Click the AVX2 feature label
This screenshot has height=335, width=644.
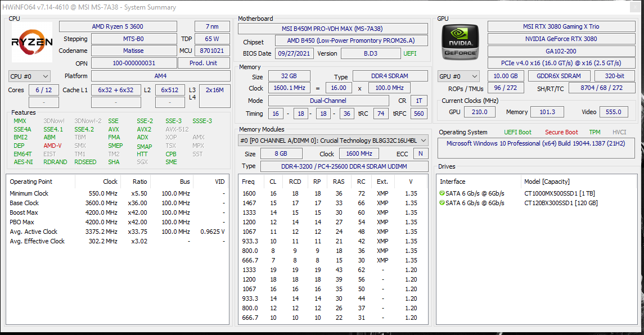click(144, 129)
